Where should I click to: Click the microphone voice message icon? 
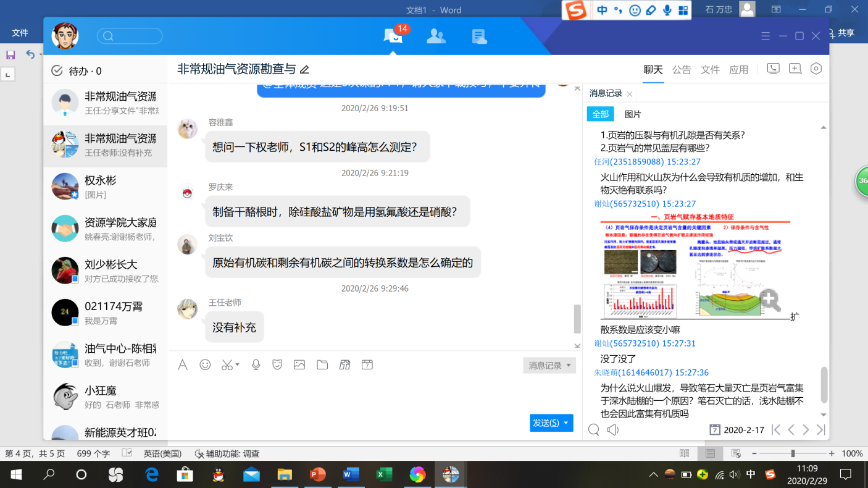click(256, 365)
